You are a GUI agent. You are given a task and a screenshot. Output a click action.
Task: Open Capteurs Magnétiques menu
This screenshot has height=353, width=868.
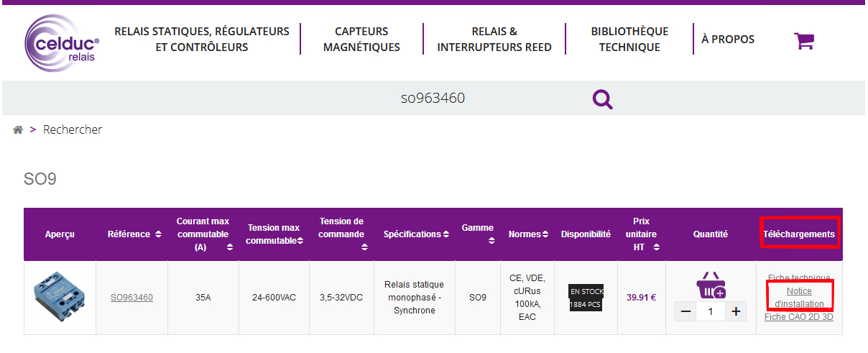(361, 40)
